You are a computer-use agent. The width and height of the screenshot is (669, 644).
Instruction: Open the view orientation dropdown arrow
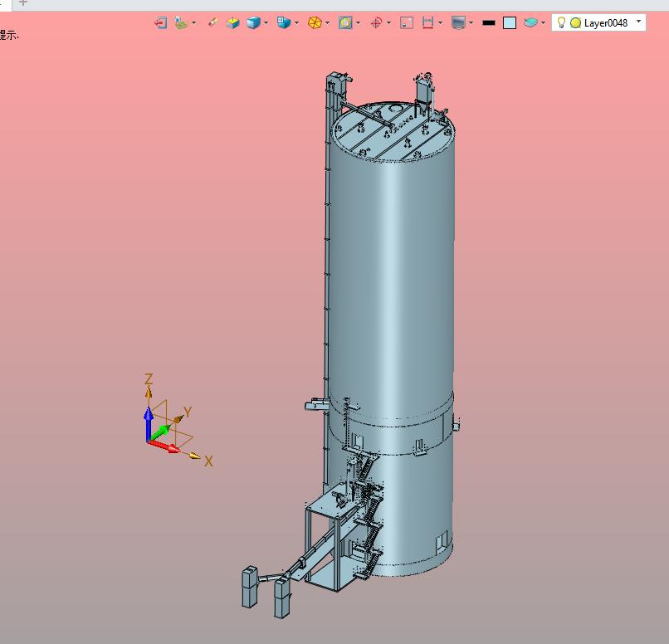[296, 22]
